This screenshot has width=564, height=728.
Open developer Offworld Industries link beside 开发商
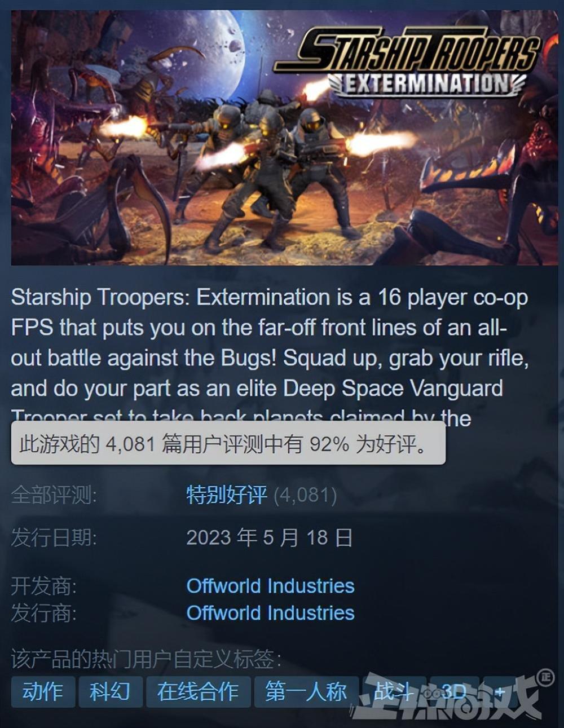[x=270, y=586]
